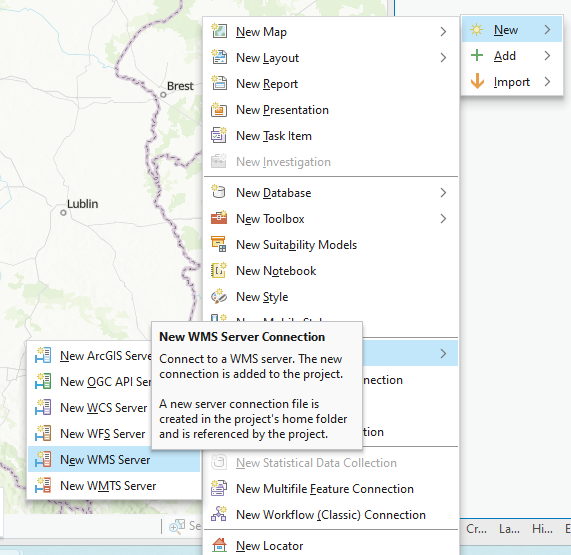Click the New Notebook icon
Screen dimensions: 571x555
219,270
